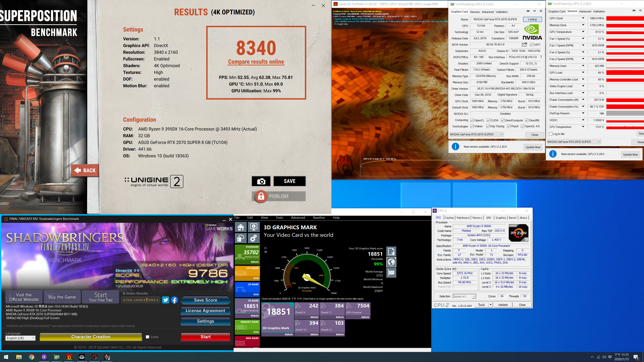644x362 pixels.
Task: Click RERUN on the DirectX 12 tile
Action: click(339, 334)
